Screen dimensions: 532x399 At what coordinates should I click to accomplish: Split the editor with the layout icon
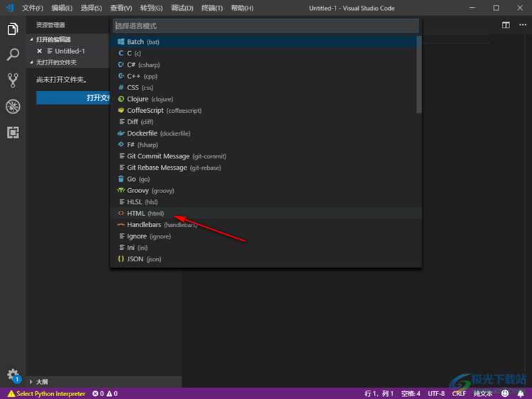506,25
